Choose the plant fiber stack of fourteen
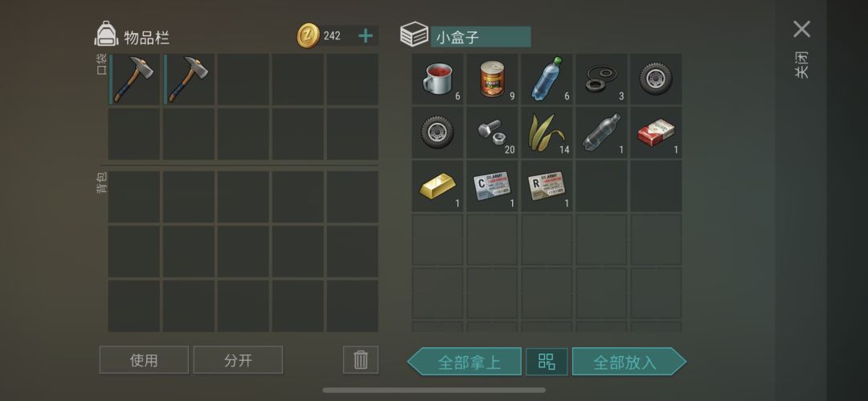This screenshot has width=868, height=401. point(547,133)
